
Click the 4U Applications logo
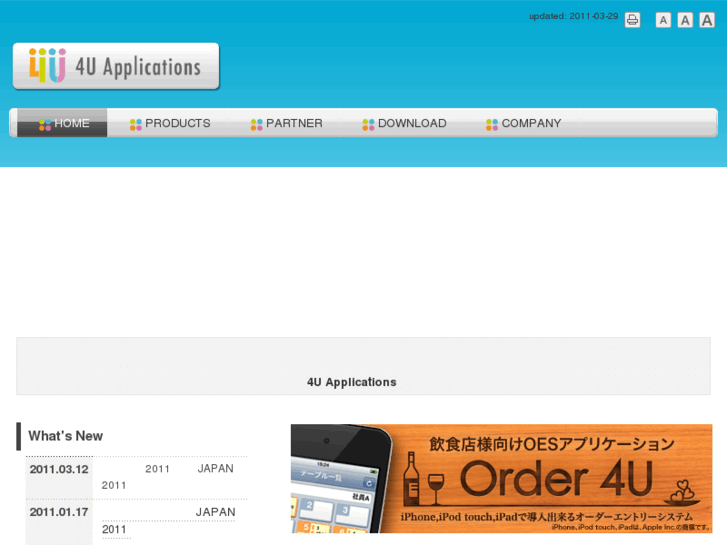coord(116,66)
